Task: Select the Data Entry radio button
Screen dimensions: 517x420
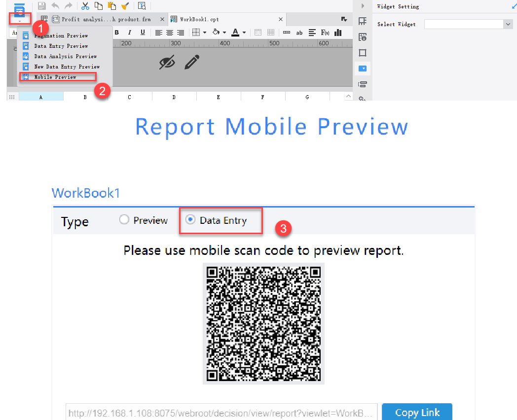Action: coord(190,219)
